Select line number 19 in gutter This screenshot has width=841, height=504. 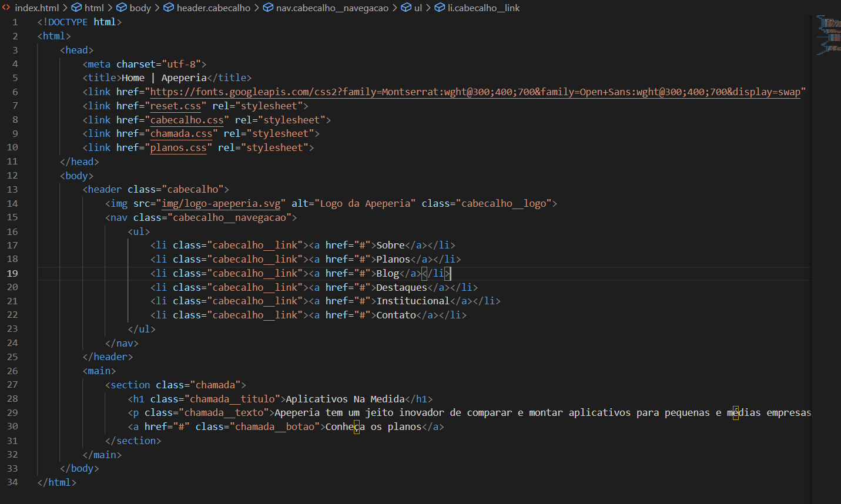(12, 273)
